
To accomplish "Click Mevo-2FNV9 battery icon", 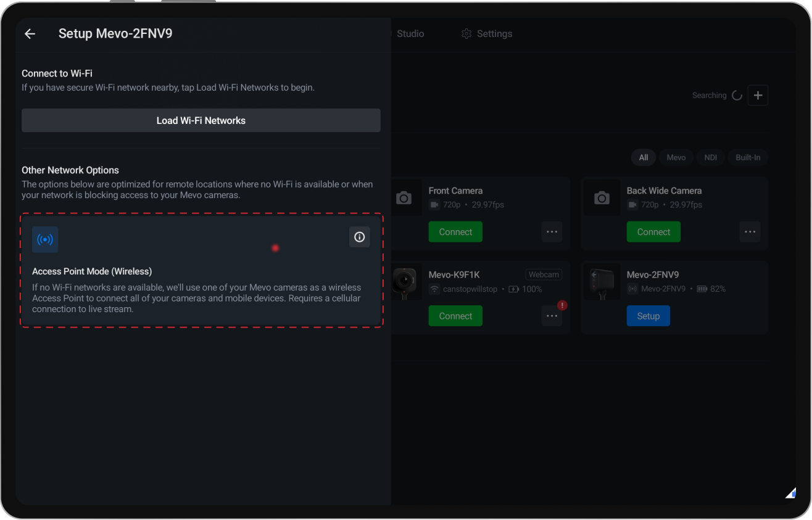I will (x=702, y=289).
